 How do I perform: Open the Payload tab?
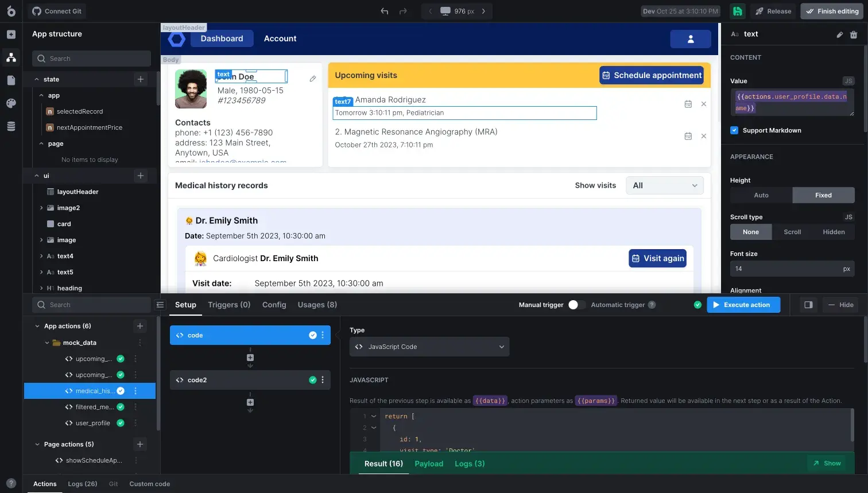coord(429,464)
